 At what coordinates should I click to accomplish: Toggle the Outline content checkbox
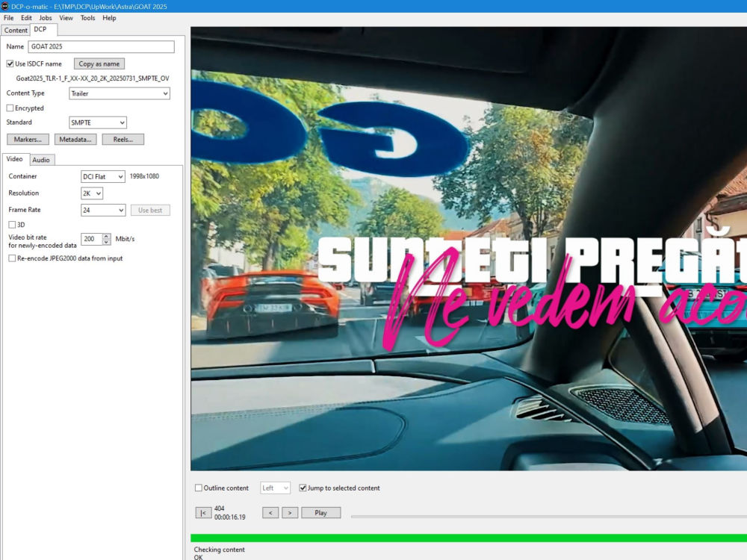tap(199, 488)
